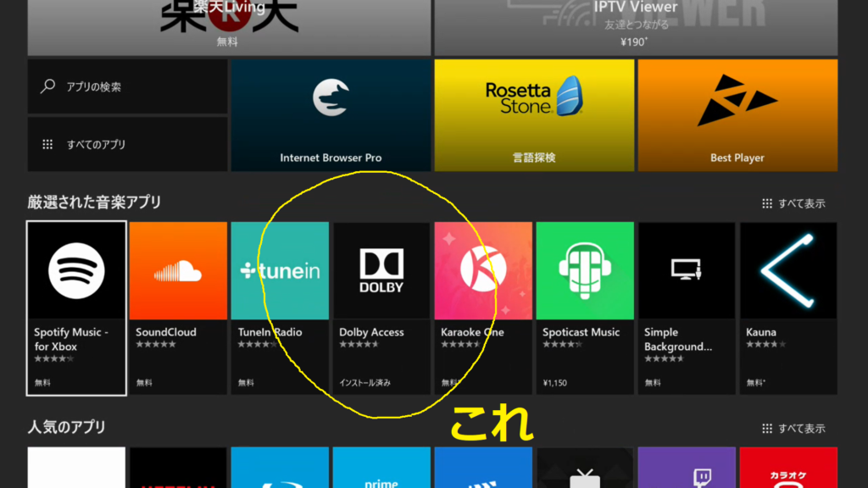Viewport: 868px width, 488px height.
Task: Open the Simple Background app tile
Action: (687, 308)
